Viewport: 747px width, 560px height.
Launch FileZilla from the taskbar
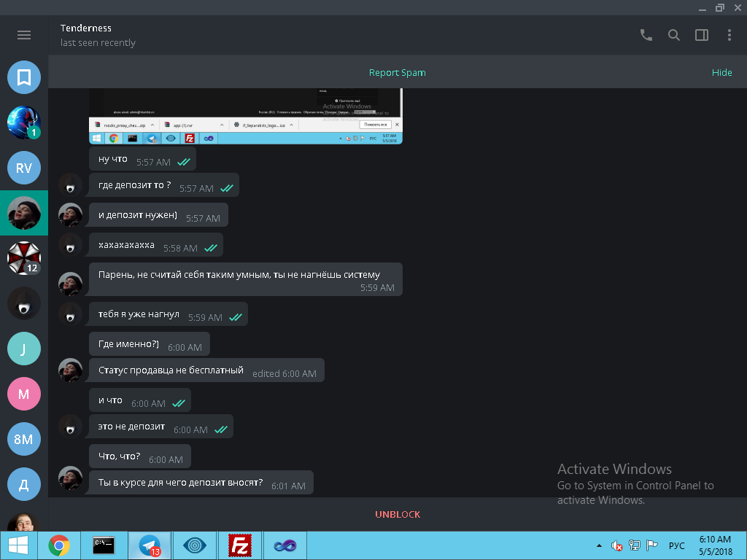point(240,545)
